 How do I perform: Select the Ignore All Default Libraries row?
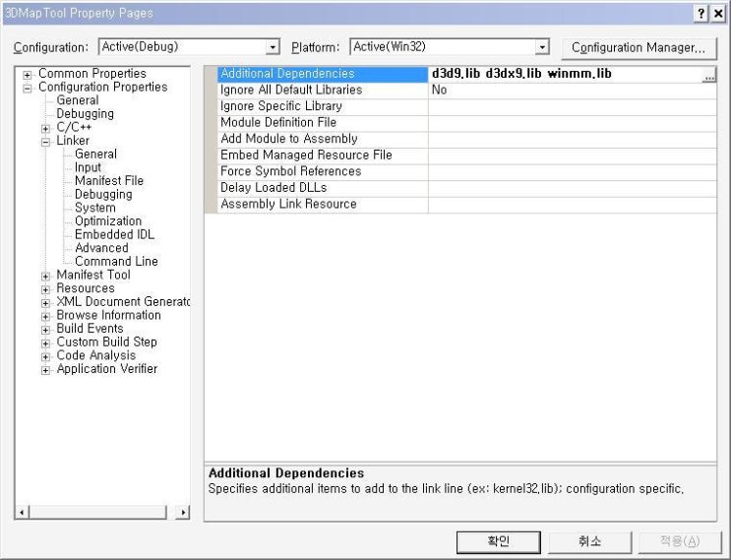pyautogui.click(x=291, y=90)
